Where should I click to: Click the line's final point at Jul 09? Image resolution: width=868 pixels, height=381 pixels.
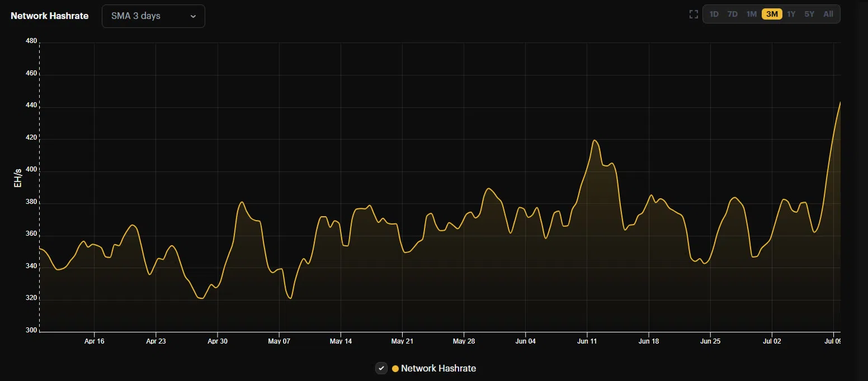[840, 103]
